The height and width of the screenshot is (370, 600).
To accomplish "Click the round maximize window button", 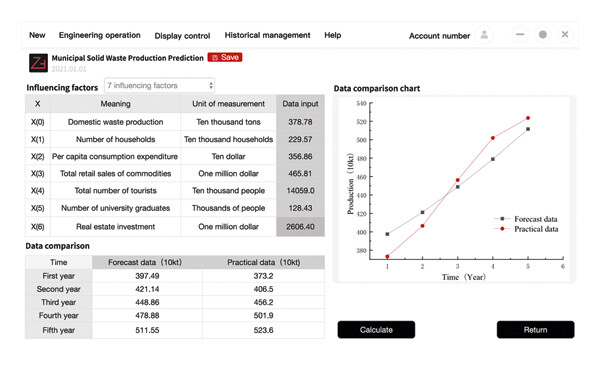I will pos(542,34).
